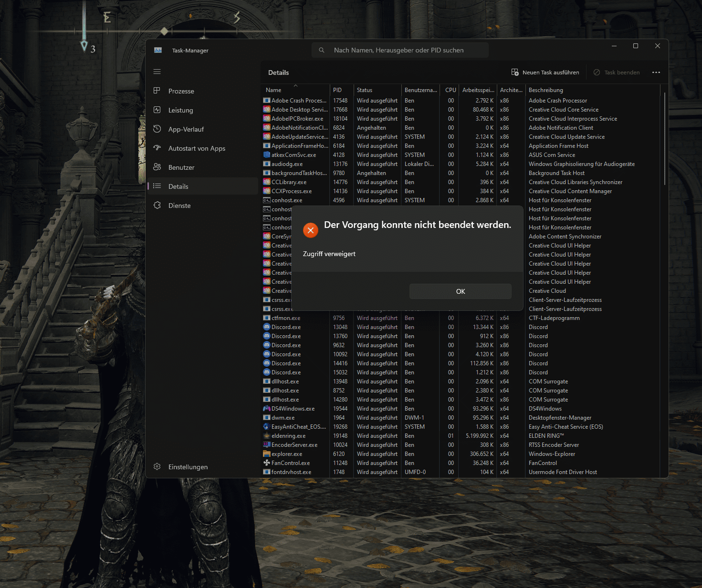702x588 pixels.
Task: Sort by the Beschreibung column header
Action: point(593,90)
